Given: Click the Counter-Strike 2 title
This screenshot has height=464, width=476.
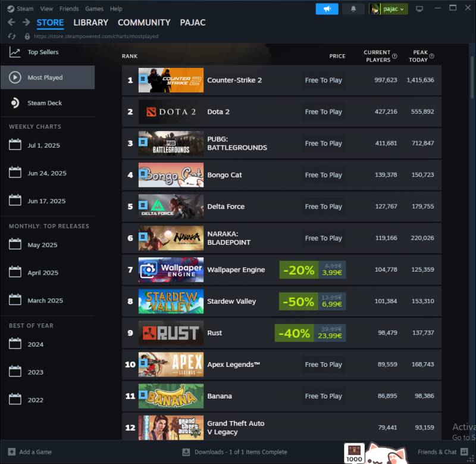Looking at the screenshot, I should click(234, 80).
